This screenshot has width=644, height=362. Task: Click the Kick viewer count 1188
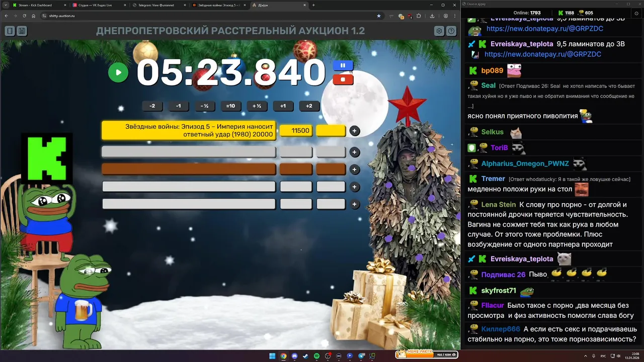coord(566,13)
